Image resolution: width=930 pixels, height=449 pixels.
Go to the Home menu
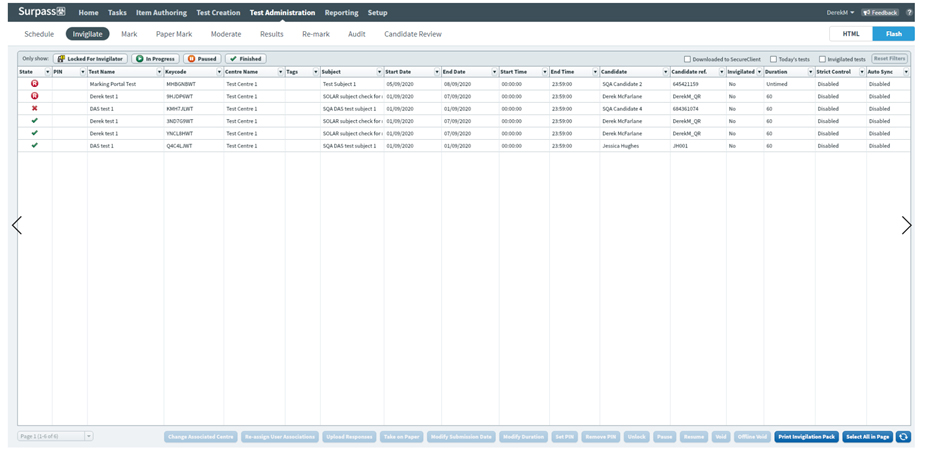click(88, 12)
